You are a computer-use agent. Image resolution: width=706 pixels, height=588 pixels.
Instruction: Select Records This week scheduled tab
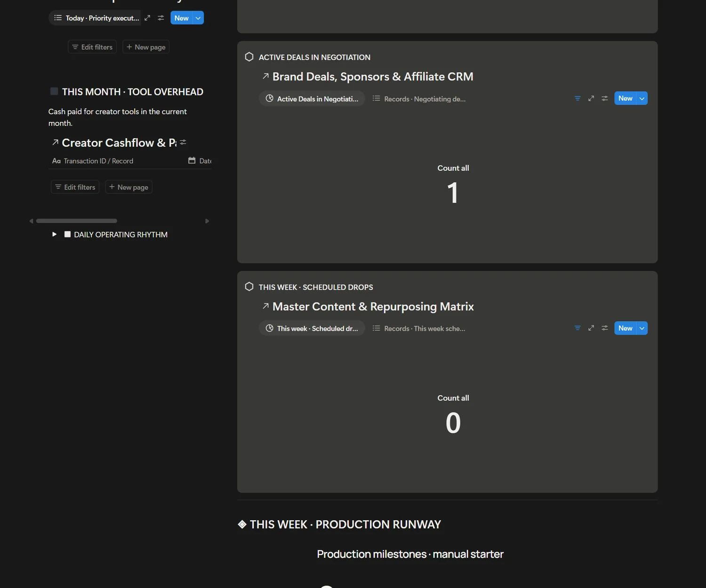pyautogui.click(x=419, y=328)
